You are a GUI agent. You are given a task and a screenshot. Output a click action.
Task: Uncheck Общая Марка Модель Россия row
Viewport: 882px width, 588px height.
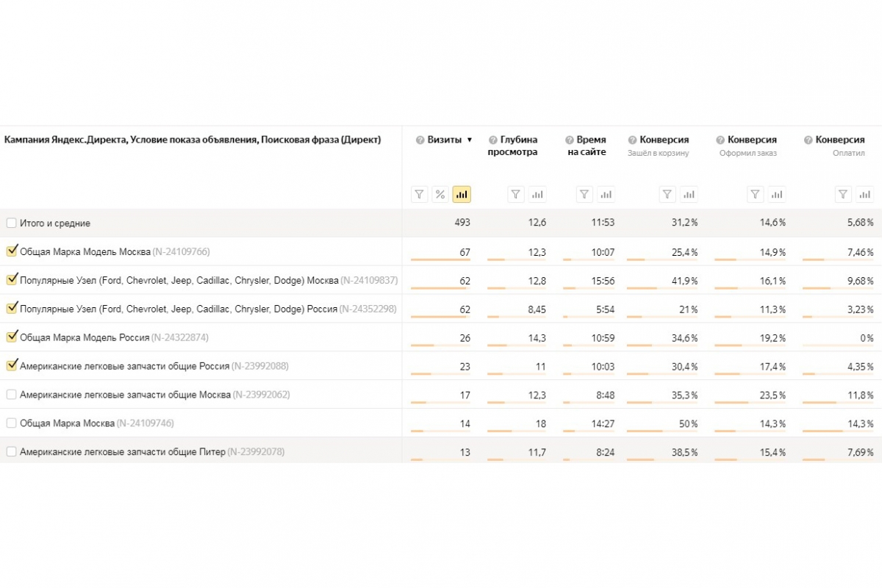point(11,337)
